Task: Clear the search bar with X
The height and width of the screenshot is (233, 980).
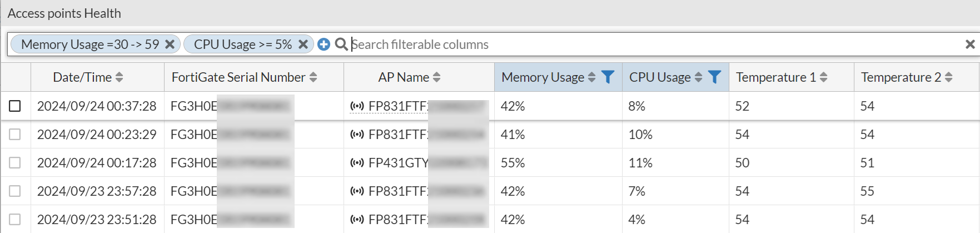Action: click(970, 44)
